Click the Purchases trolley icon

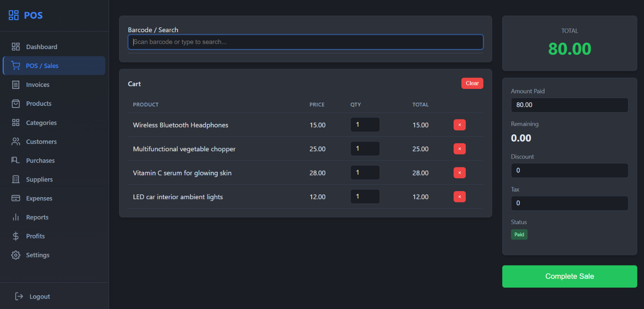pyautogui.click(x=16, y=160)
